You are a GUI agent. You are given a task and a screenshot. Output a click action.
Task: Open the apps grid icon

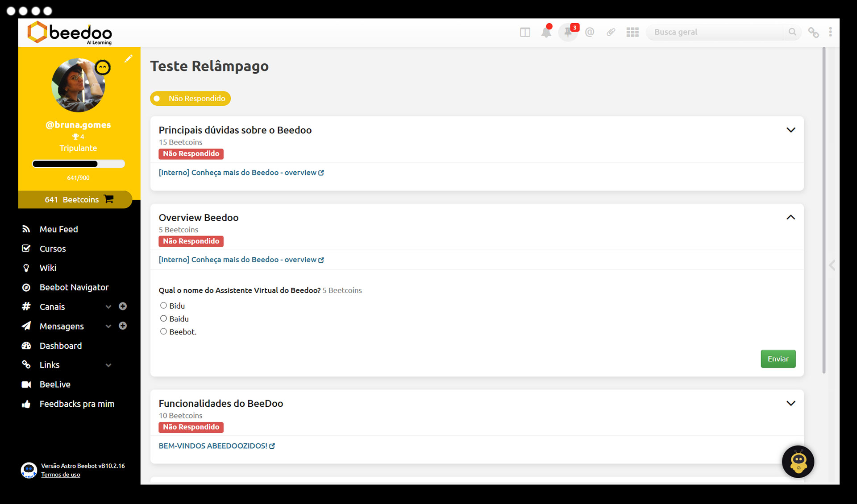pyautogui.click(x=632, y=32)
